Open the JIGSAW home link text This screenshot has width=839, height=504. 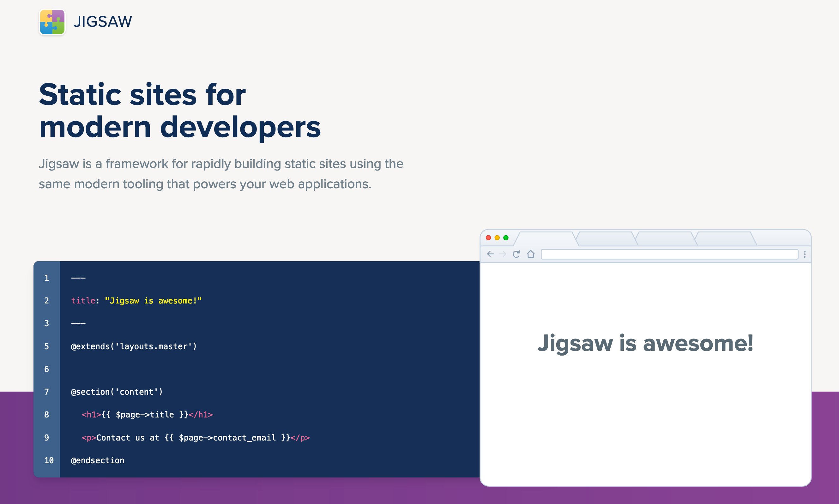tap(103, 22)
